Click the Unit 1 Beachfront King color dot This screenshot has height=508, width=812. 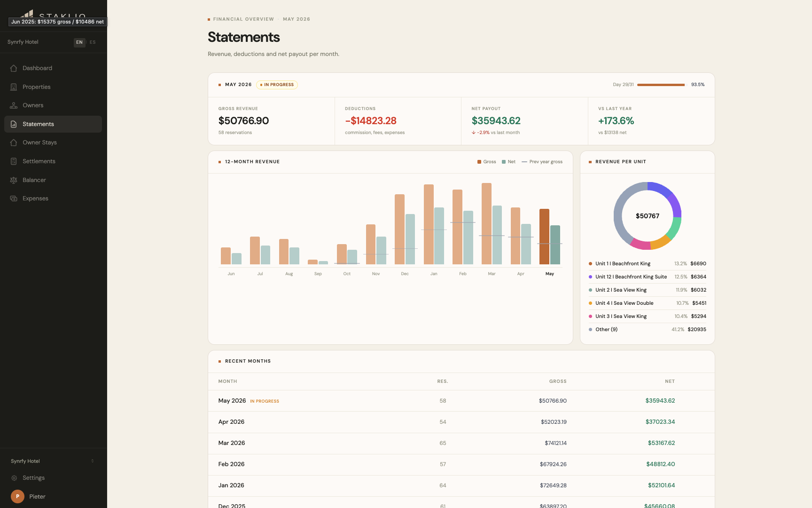pyautogui.click(x=590, y=264)
